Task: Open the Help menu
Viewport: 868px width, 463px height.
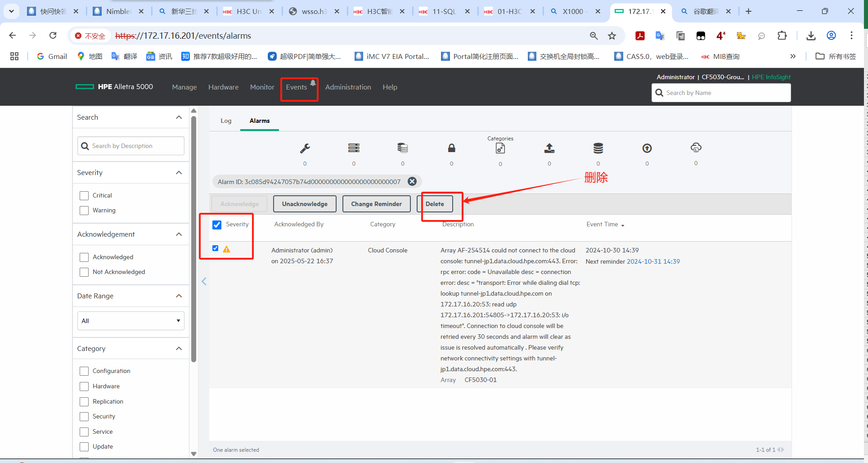Action: (390, 87)
